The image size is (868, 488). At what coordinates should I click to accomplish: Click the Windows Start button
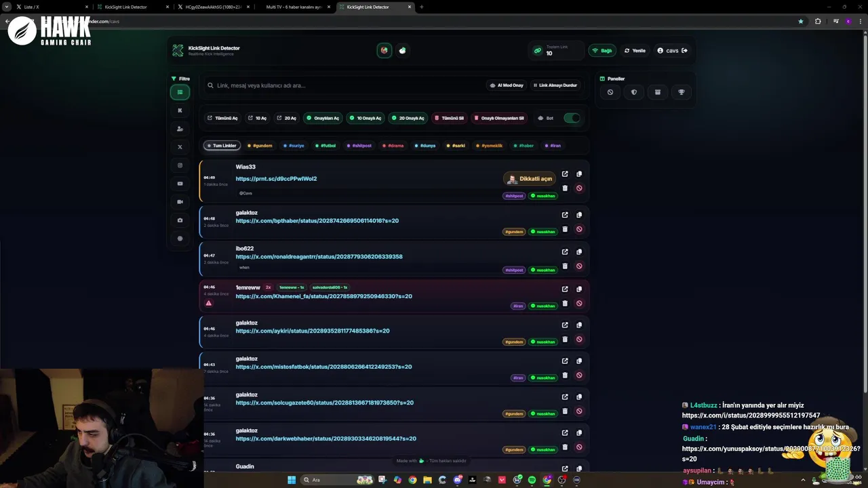292,480
